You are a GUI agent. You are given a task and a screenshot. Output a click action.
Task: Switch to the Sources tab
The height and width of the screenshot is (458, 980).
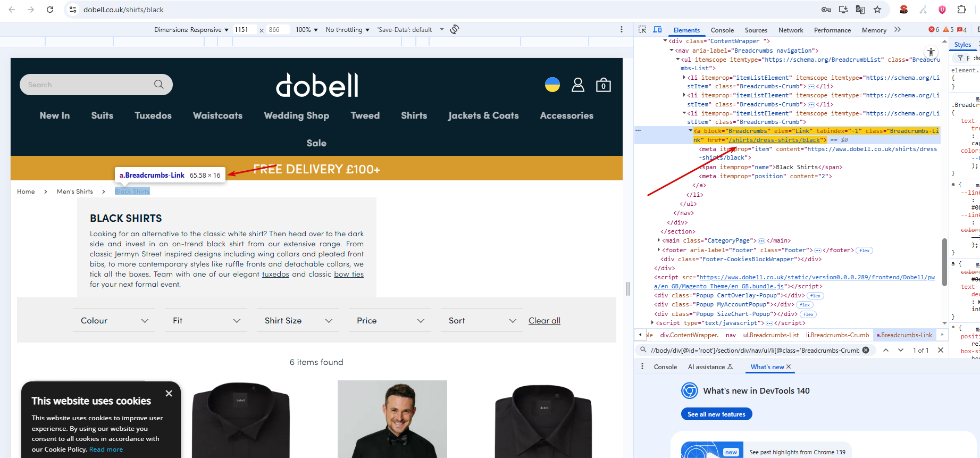point(756,30)
